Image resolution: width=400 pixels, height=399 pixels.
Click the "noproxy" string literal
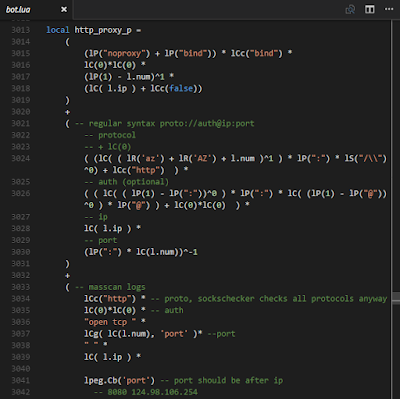coord(124,53)
